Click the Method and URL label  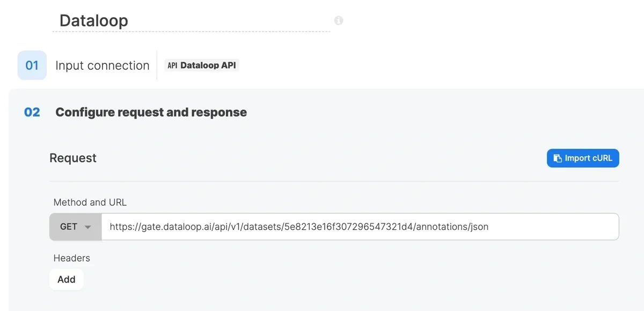click(x=90, y=202)
